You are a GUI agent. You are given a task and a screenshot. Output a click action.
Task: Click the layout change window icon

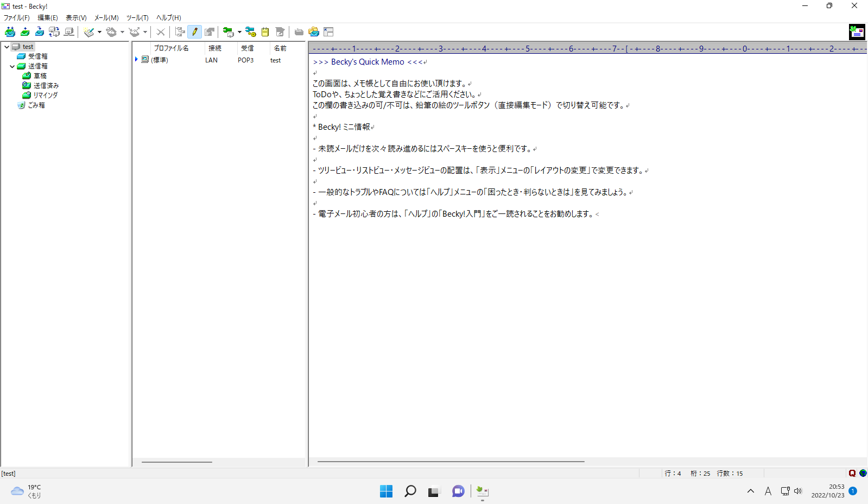328,32
